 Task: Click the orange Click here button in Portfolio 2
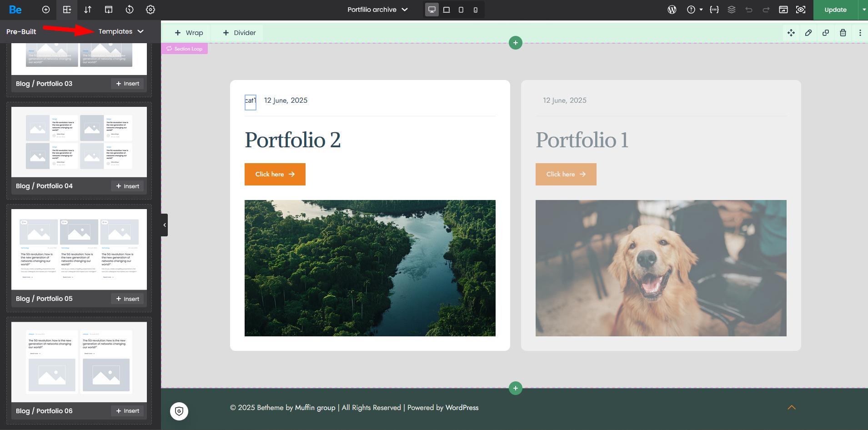point(275,174)
